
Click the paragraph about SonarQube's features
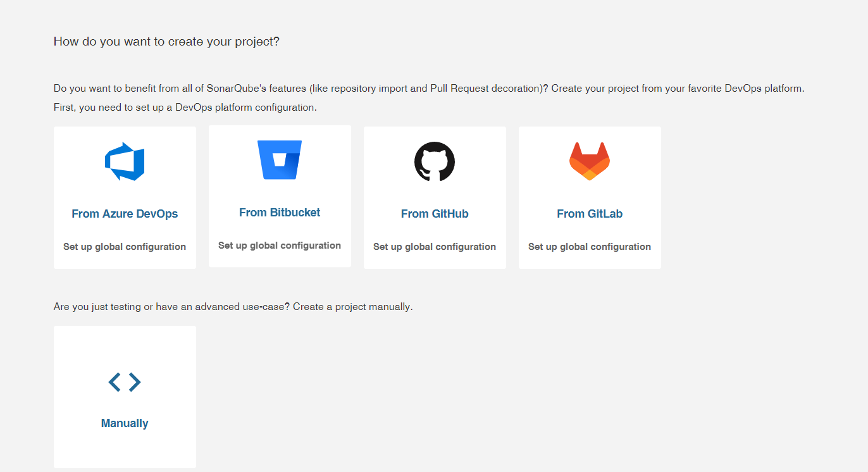pos(428,89)
